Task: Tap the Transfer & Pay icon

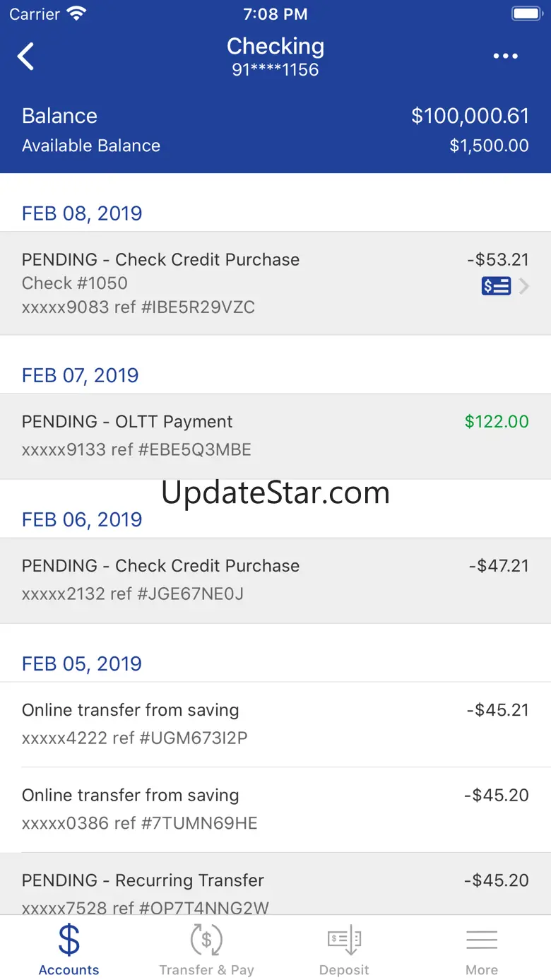Action: [x=206, y=940]
